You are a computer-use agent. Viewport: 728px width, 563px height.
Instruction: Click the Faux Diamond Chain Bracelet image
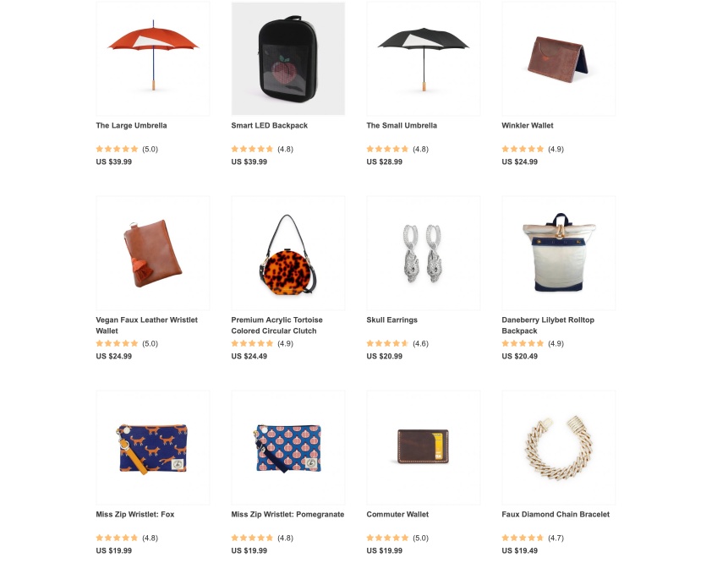[559, 447]
